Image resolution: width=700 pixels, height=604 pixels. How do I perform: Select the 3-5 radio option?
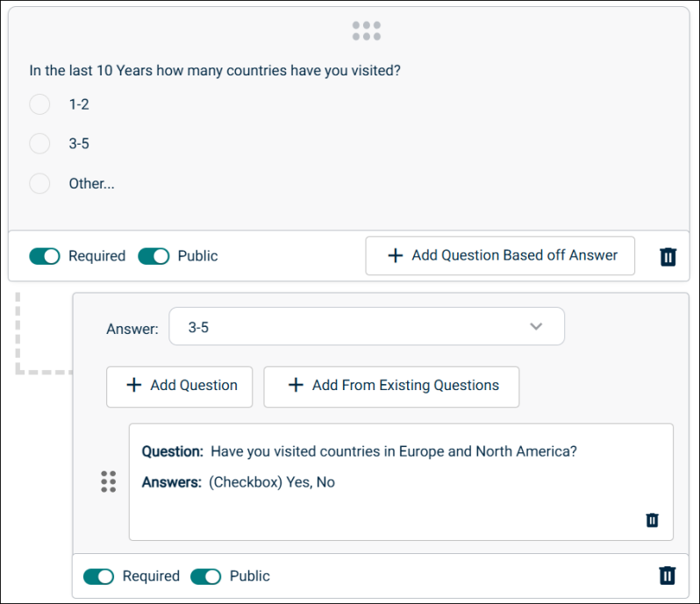(39, 144)
